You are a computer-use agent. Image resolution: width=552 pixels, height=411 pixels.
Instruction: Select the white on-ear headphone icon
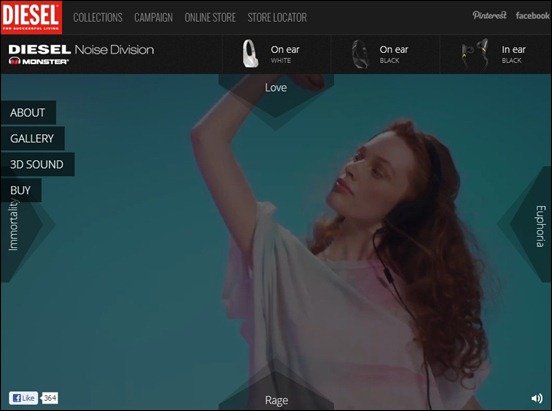[x=250, y=54]
